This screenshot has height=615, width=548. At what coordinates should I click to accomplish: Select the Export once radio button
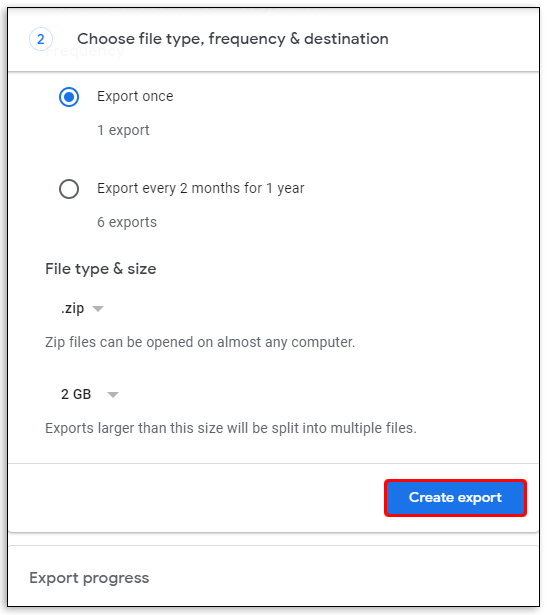click(69, 97)
